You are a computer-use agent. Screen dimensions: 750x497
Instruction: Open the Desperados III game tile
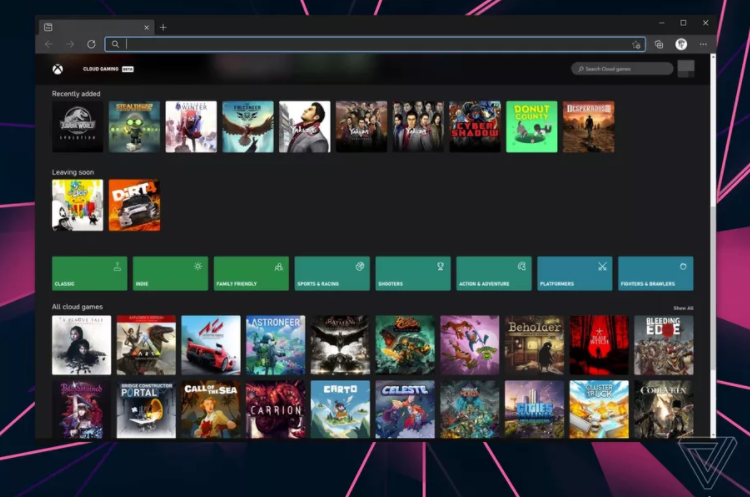click(588, 127)
